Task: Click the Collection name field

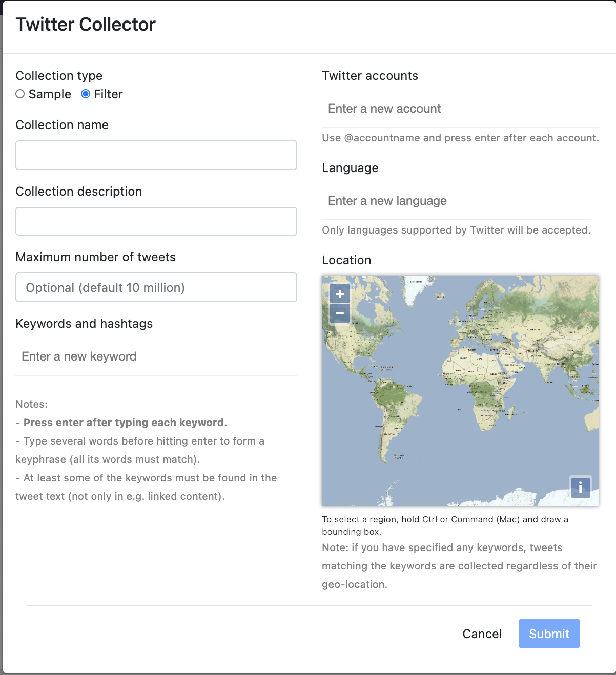Action: click(156, 155)
